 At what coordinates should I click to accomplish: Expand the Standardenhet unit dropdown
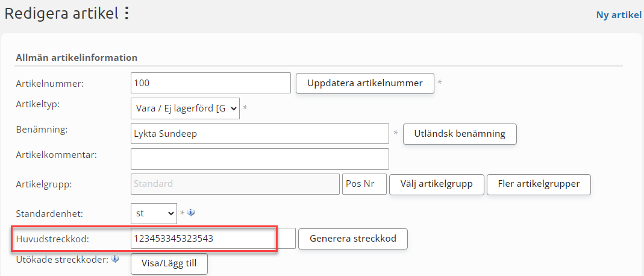pos(153,213)
